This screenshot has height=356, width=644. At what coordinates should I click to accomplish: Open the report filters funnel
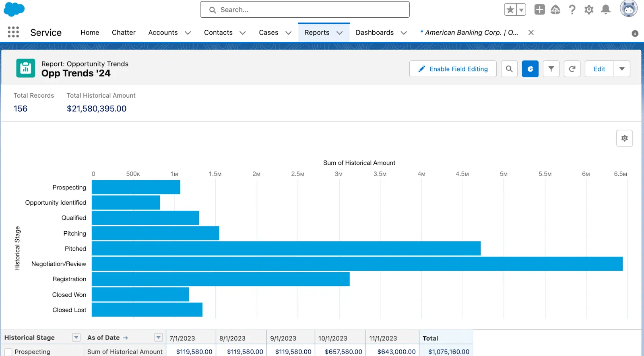[x=551, y=69]
